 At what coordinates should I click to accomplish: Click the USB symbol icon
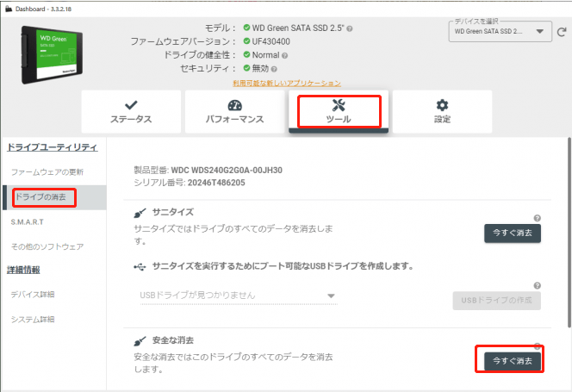point(140,267)
